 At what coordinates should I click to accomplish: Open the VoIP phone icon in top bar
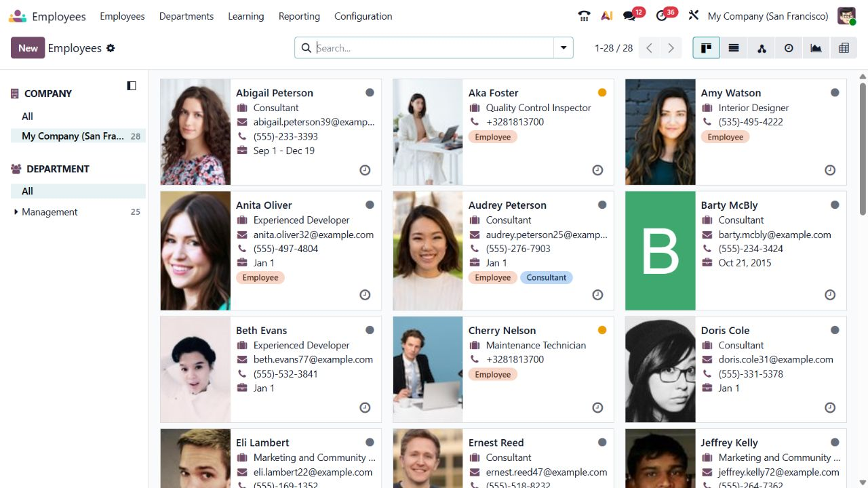coord(584,16)
